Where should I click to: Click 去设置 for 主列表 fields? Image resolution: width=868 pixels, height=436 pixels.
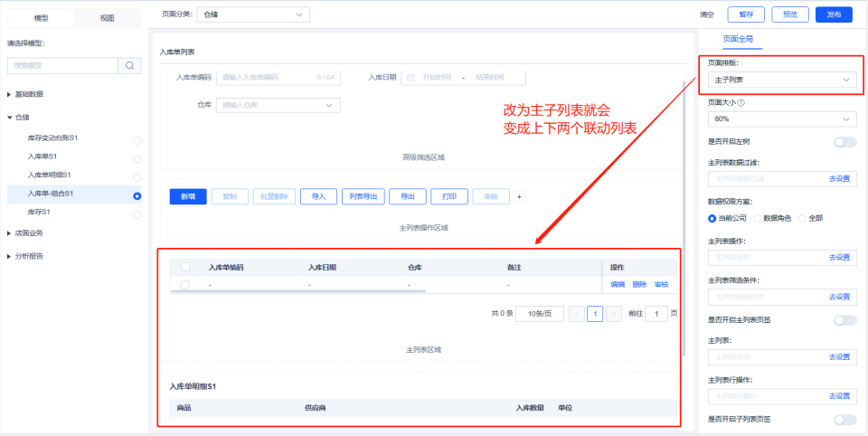(839, 356)
